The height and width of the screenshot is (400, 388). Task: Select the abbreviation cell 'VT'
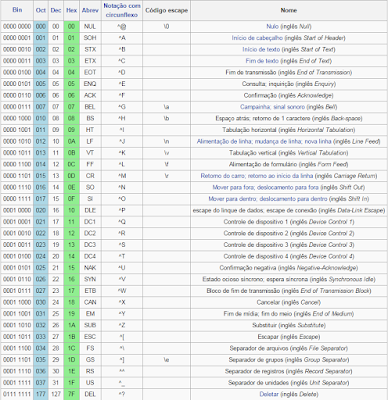pyautogui.click(x=90, y=153)
